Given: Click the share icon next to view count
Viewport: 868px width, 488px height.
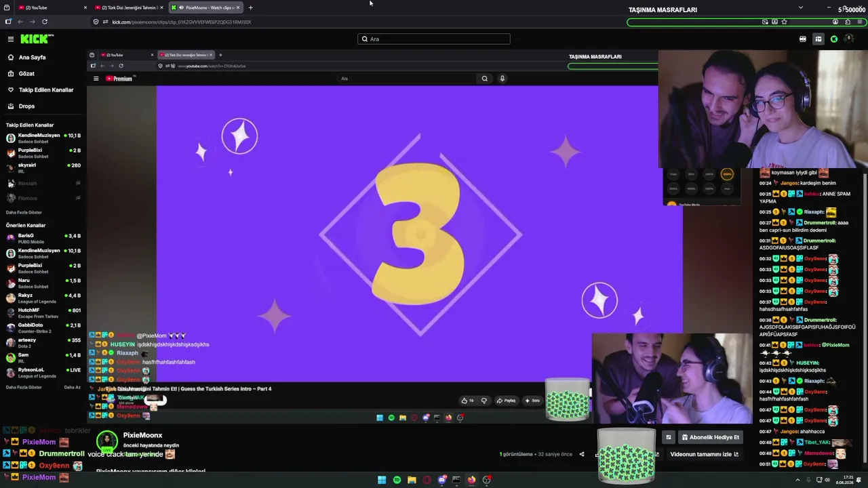Looking at the screenshot, I should (x=581, y=454).
